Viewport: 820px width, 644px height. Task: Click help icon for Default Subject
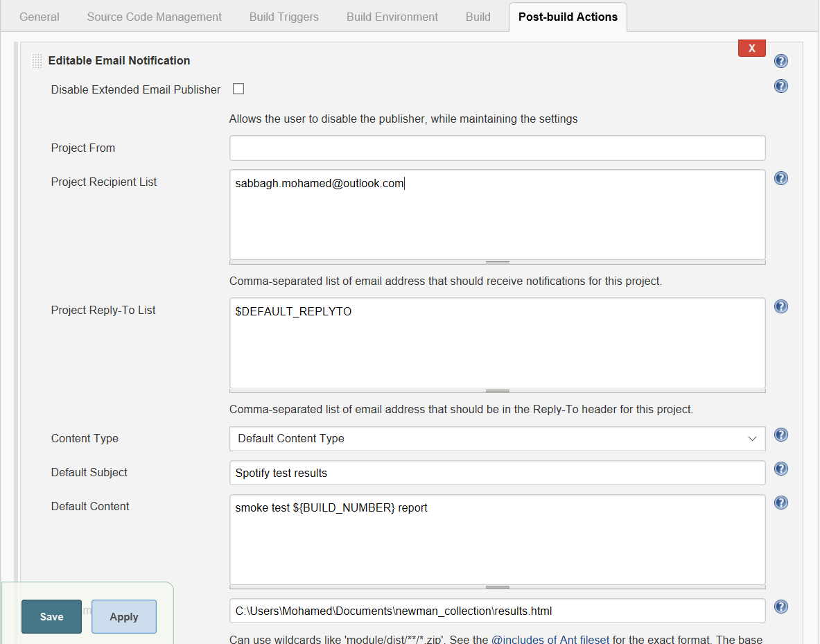tap(781, 469)
